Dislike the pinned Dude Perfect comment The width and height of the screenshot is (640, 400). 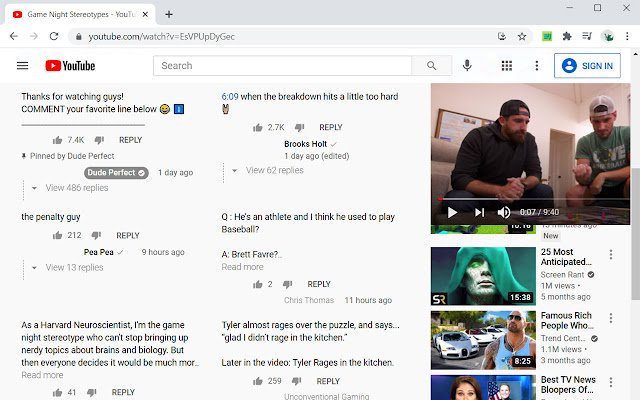point(99,140)
